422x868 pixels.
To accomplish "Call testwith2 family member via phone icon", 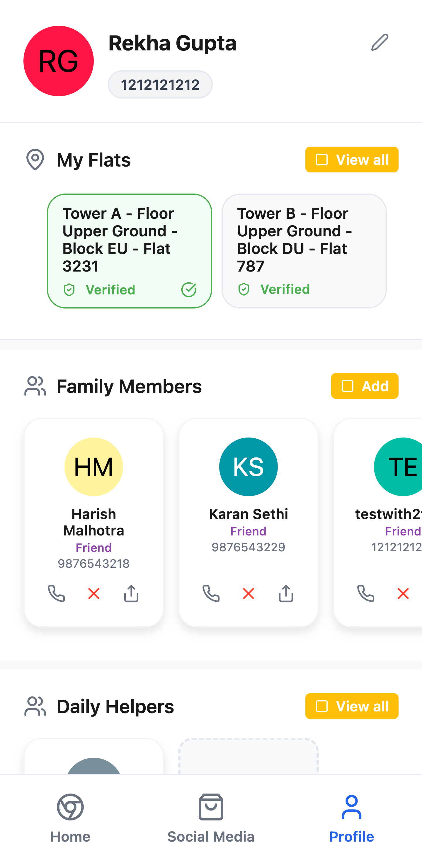I will 366,594.
